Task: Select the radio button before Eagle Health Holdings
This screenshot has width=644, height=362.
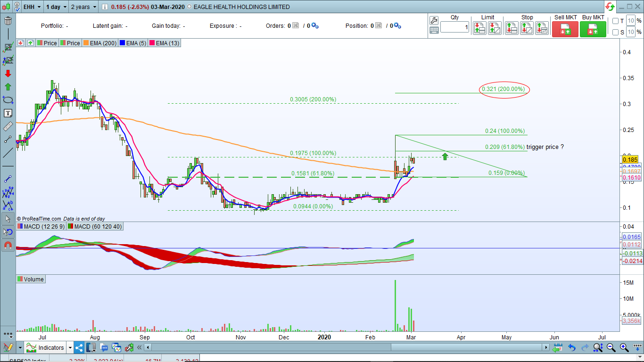Action: click(x=190, y=7)
